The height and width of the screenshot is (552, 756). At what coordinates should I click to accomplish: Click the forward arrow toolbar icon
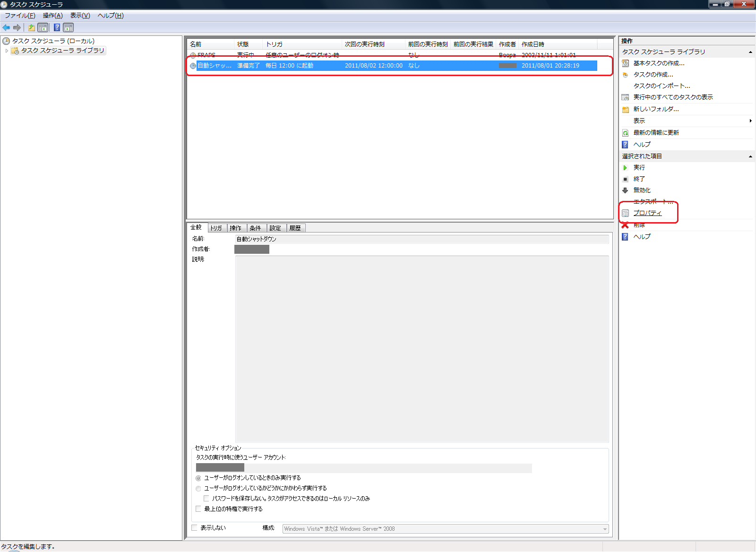click(x=17, y=27)
